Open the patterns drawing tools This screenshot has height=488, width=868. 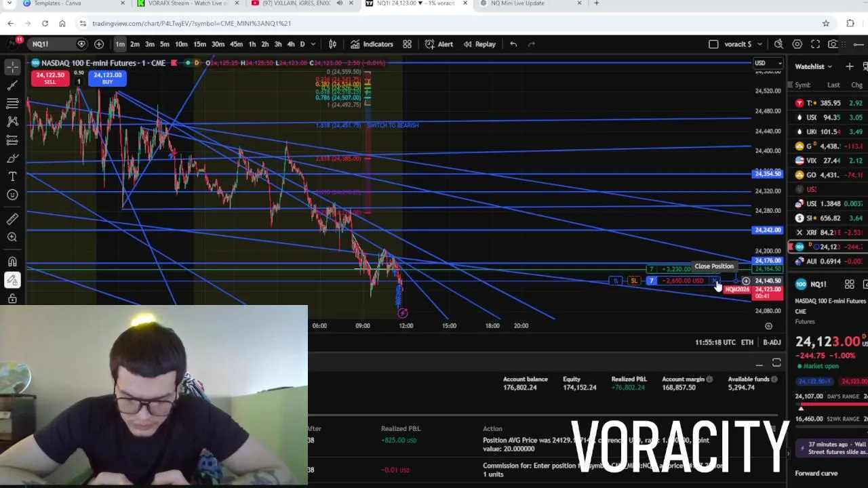[x=12, y=122]
